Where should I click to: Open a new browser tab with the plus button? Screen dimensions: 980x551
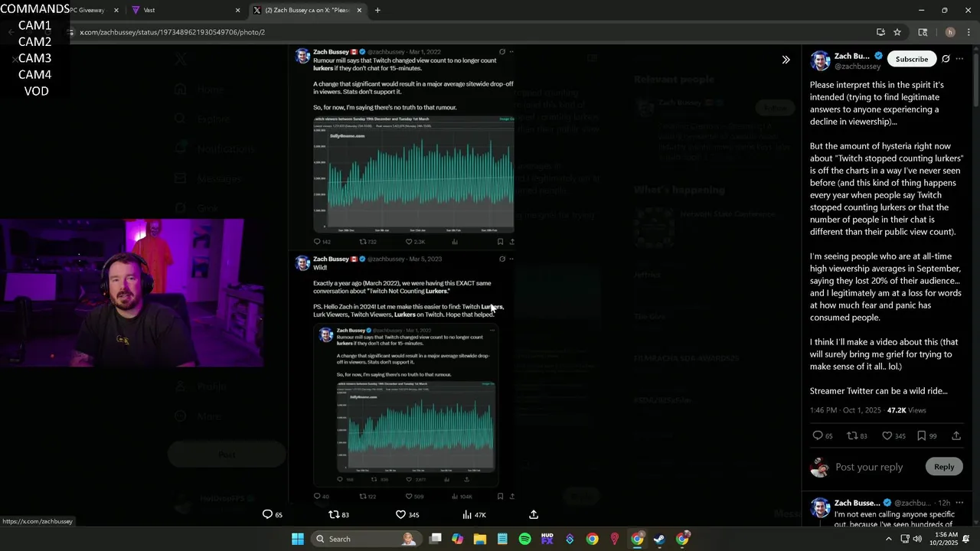(377, 10)
